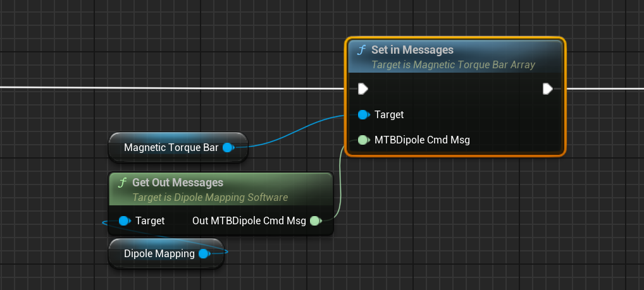Select the Get Out Messages node title
644x290 pixels.
pyautogui.click(x=177, y=183)
